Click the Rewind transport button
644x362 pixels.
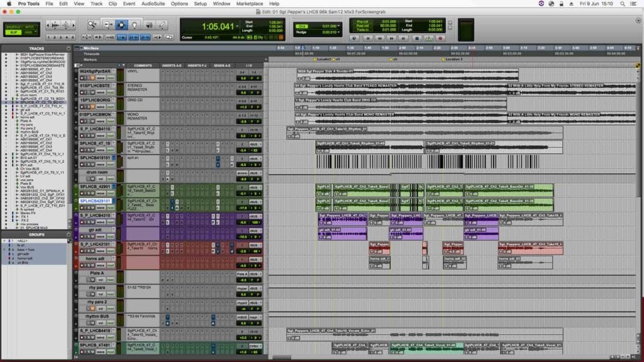pyautogui.click(x=379, y=38)
